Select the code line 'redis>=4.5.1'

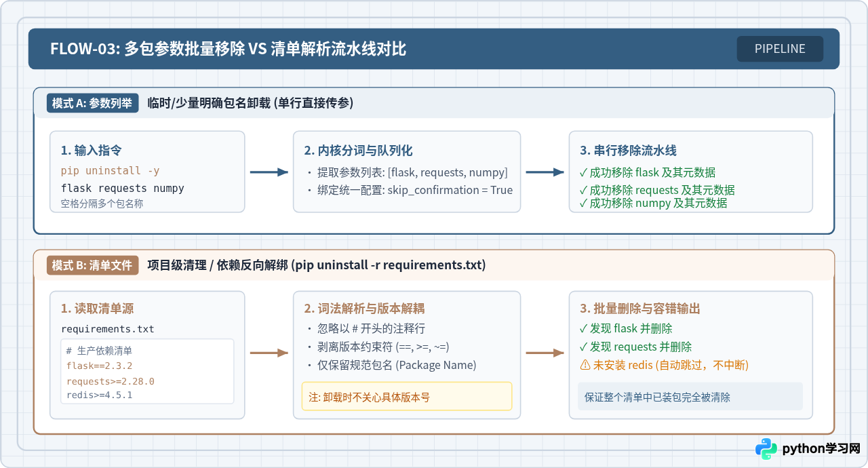(x=99, y=395)
